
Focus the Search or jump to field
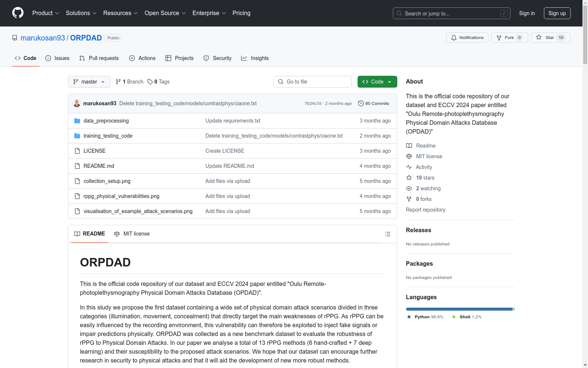[x=452, y=13]
